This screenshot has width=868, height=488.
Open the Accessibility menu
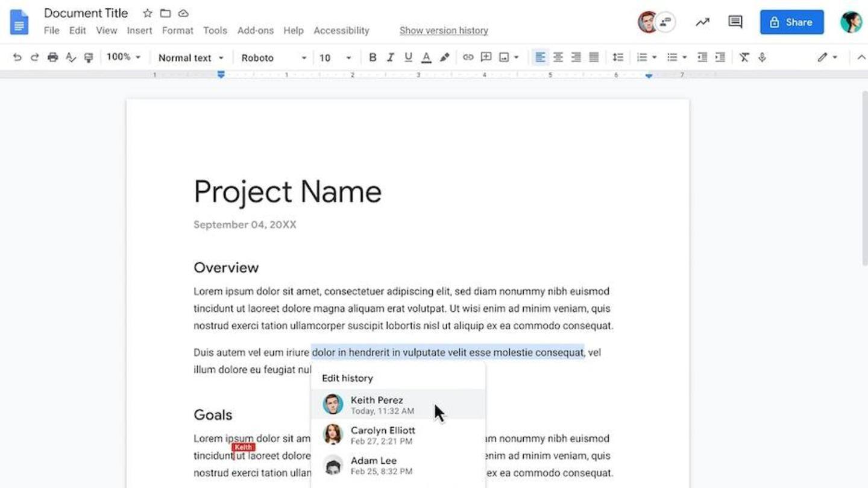click(x=341, y=30)
